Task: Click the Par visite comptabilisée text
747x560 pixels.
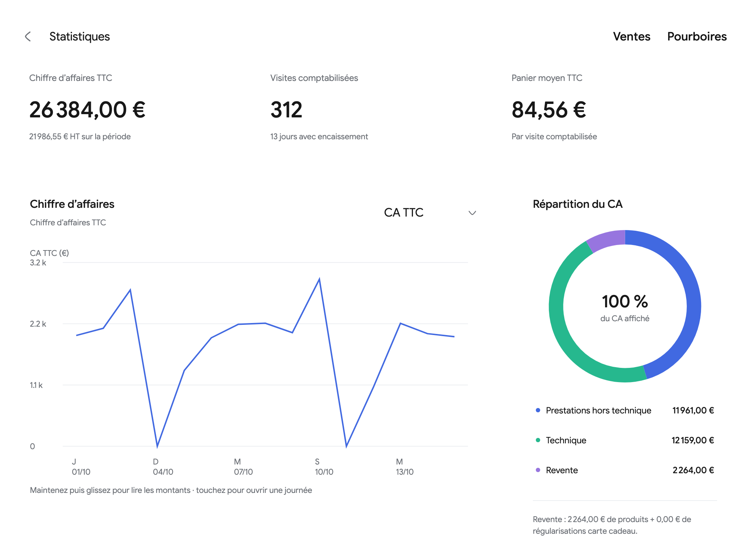Action: (554, 136)
